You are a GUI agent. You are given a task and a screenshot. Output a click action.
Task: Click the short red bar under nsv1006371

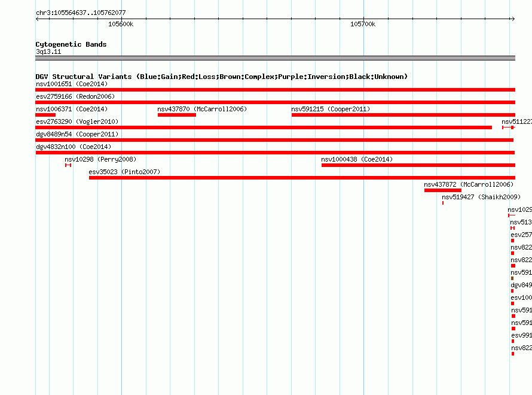pyautogui.click(x=45, y=115)
